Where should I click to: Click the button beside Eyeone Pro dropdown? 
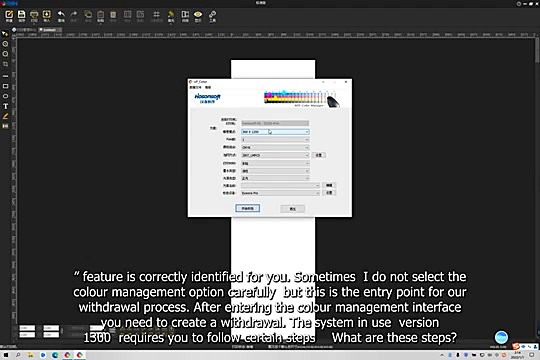click(329, 193)
